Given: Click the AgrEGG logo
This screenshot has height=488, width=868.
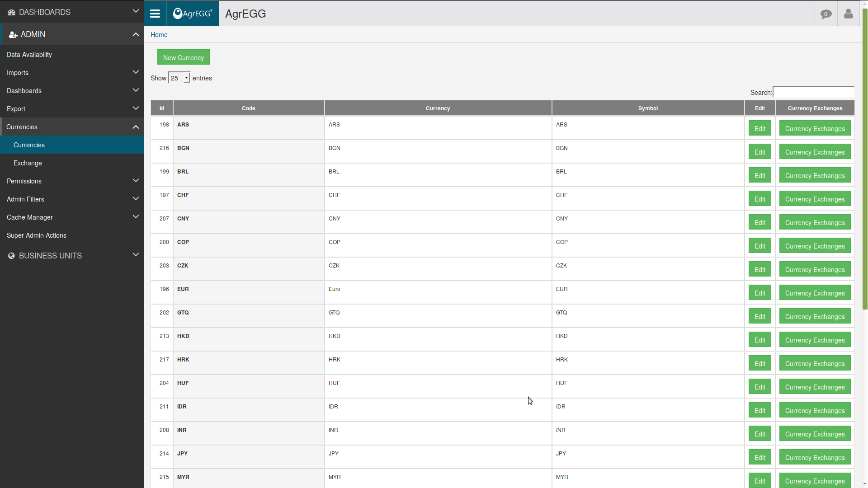Looking at the screenshot, I should 193,14.
